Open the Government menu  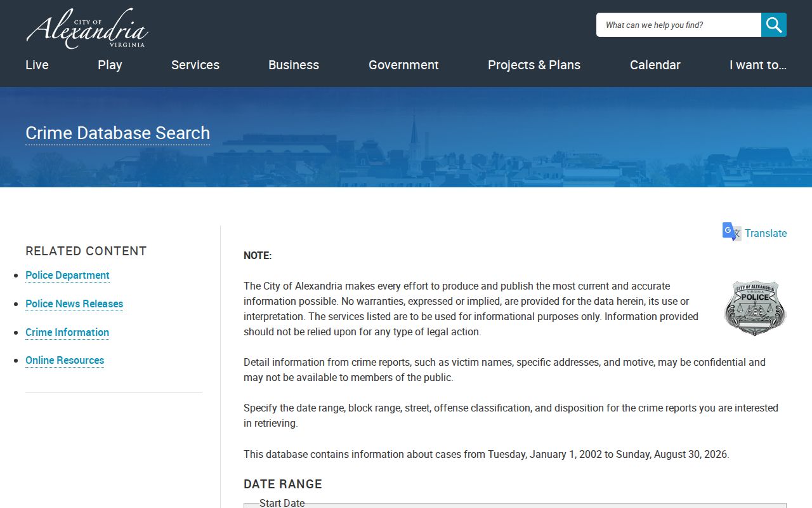403,65
